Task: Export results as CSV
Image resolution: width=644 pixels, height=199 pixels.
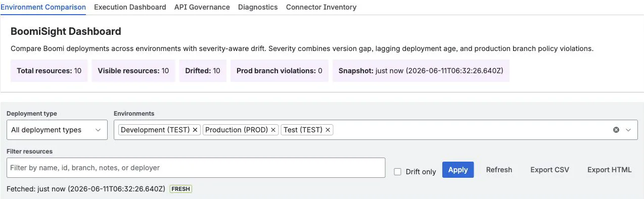Action: (549, 170)
